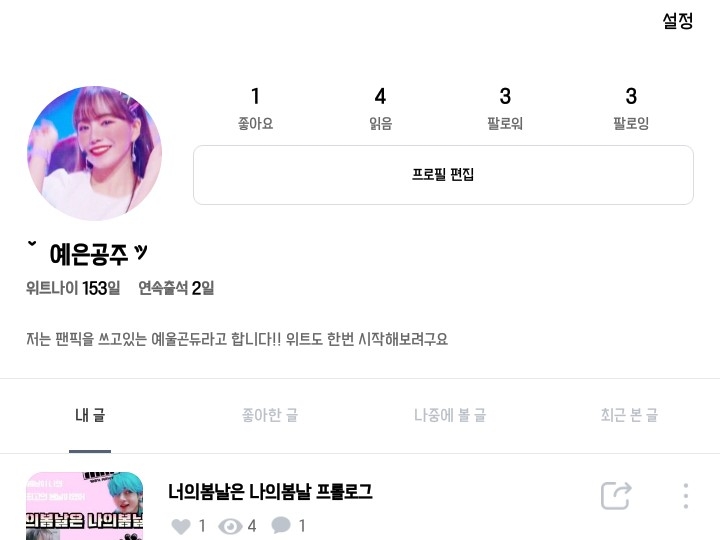Open the 나중에 볼 글 tab
The width and height of the screenshot is (720, 540).
pyautogui.click(x=450, y=415)
